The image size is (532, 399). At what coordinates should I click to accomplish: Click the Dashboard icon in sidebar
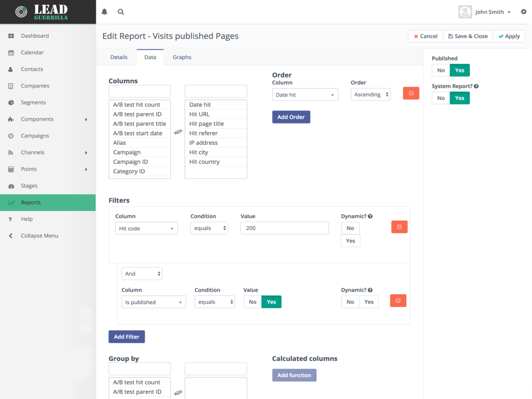pos(11,36)
